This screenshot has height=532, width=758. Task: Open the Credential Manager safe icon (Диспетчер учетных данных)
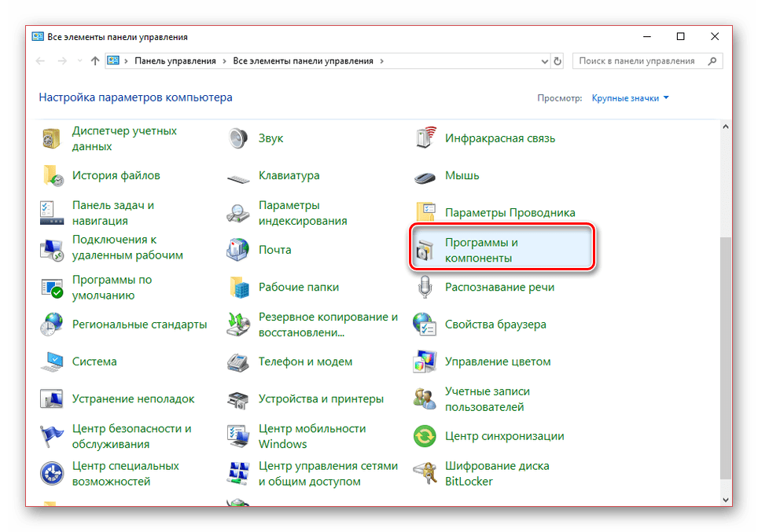coord(51,138)
